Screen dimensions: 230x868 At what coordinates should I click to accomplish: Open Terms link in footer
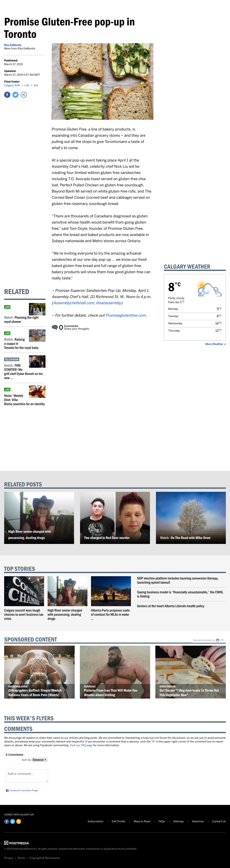click(21, 858)
